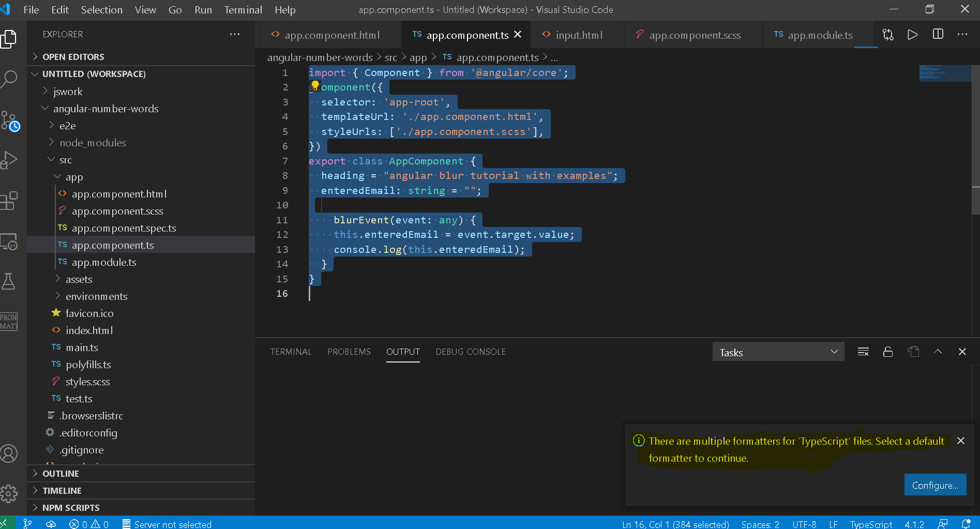This screenshot has width=980, height=529.
Task: Open the Selection menu
Action: point(101,9)
